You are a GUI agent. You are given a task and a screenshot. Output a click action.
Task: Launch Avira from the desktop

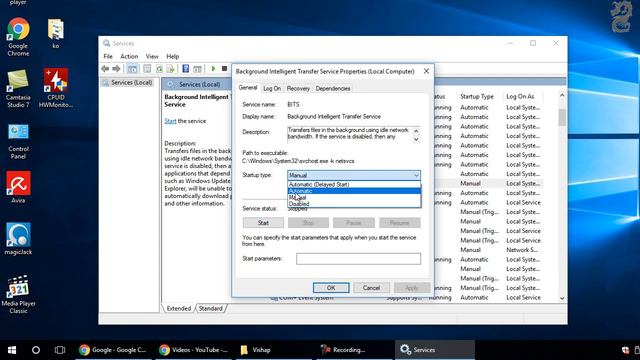(x=18, y=187)
